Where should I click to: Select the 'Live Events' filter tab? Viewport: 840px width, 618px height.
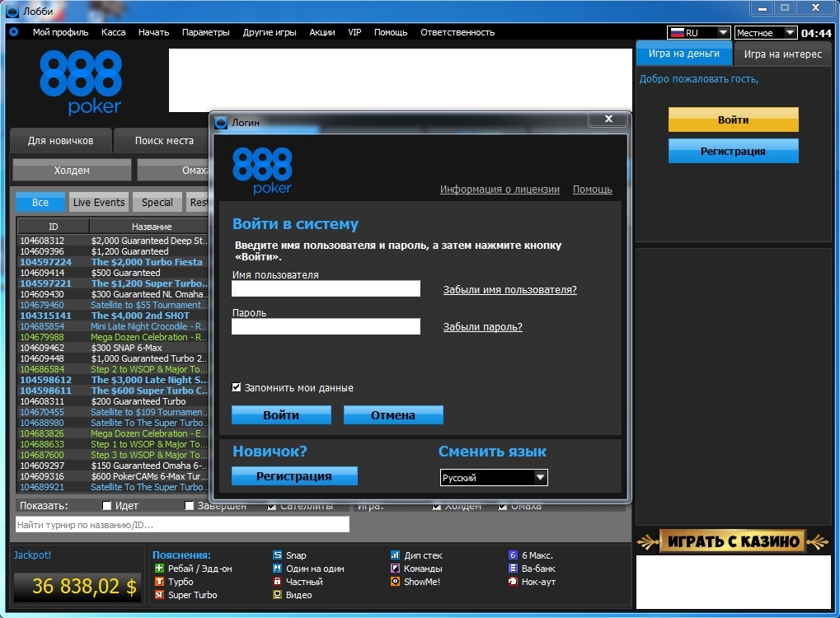point(99,203)
